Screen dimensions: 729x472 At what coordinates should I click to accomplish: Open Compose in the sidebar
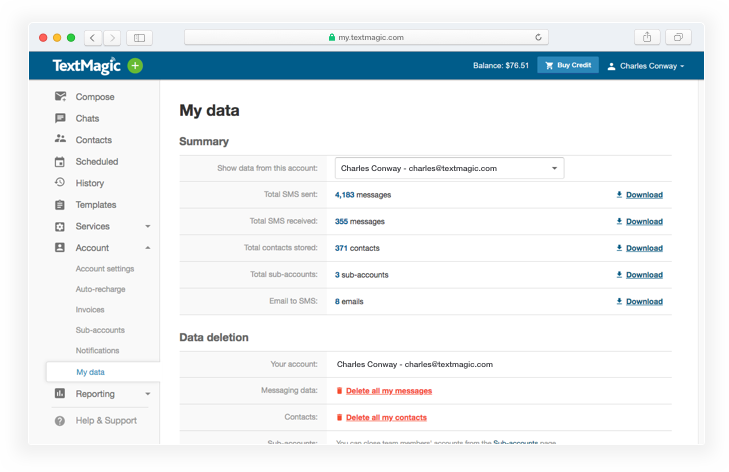click(x=95, y=97)
